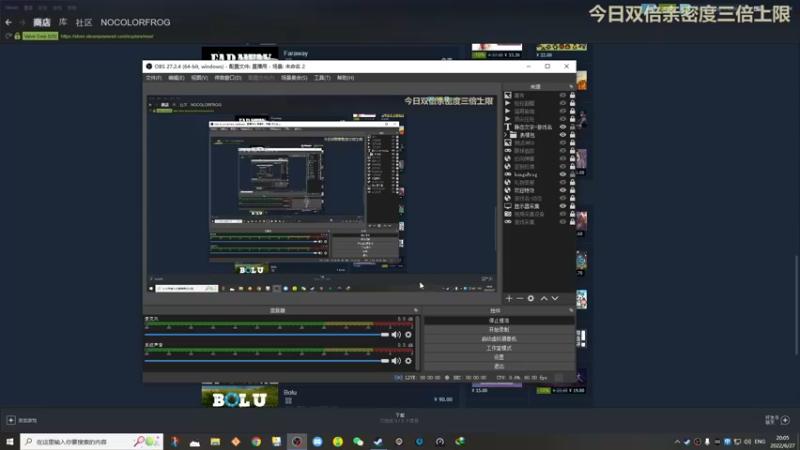This screenshot has width=800, height=450.
Task: Open OBS 帮助(H) menu
Action: [x=345, y=78]
